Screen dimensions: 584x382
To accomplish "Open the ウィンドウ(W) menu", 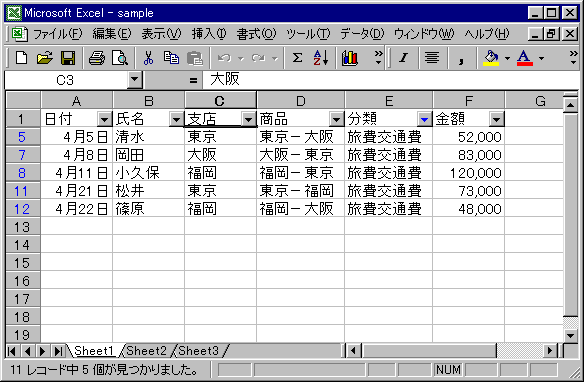I will (x=424, y=34).
